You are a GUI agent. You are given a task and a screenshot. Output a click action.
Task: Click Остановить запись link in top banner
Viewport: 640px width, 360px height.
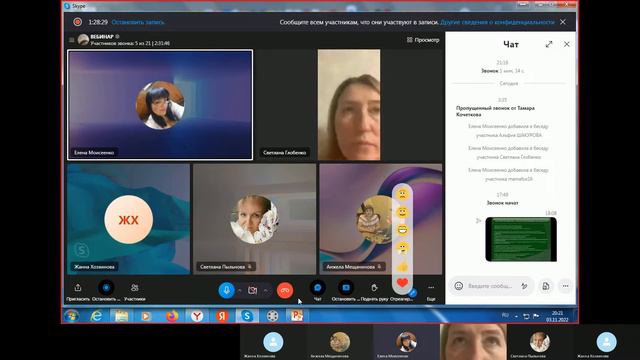[x=138, y=22]
